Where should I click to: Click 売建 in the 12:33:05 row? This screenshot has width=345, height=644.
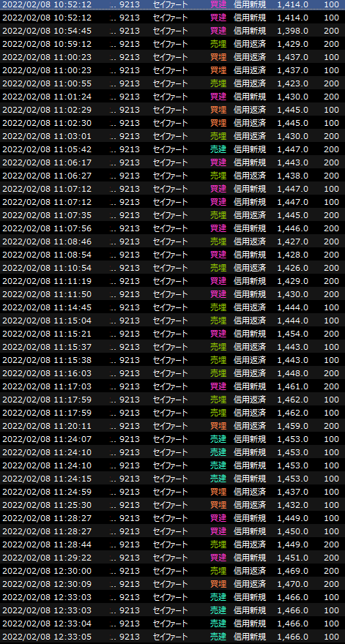(x=218, y=635)
